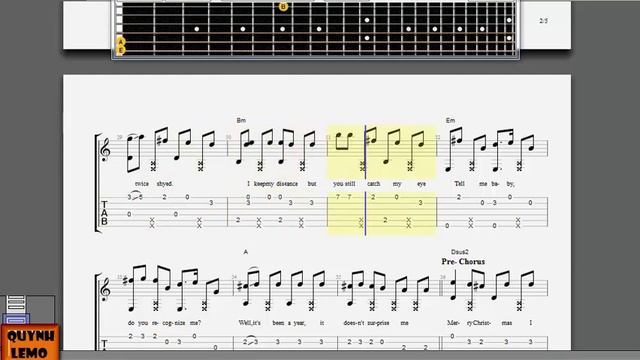640x360 pixels.
Task: Click the lyric word "shyed."
Action: [x=165, y=184]
